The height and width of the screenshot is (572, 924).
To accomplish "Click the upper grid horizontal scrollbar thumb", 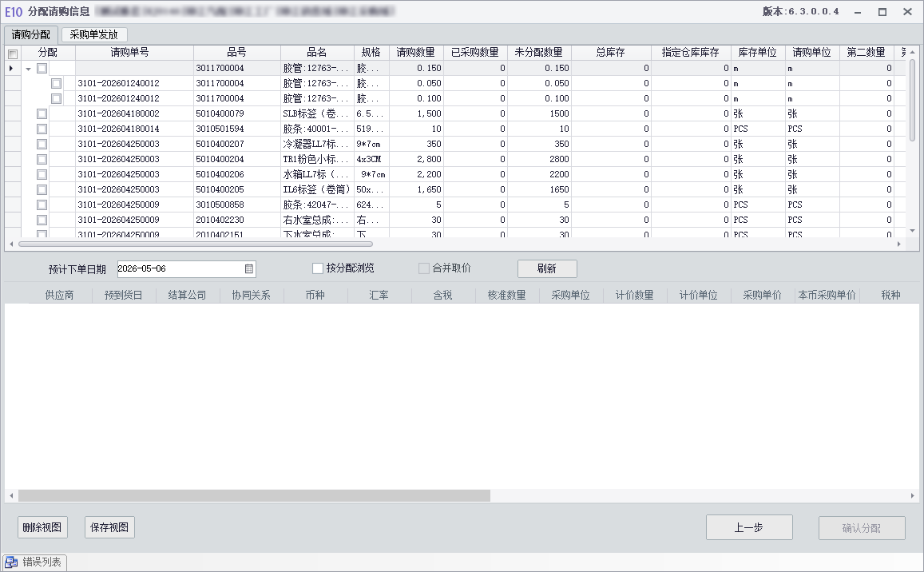I will (x=195, y=244).
